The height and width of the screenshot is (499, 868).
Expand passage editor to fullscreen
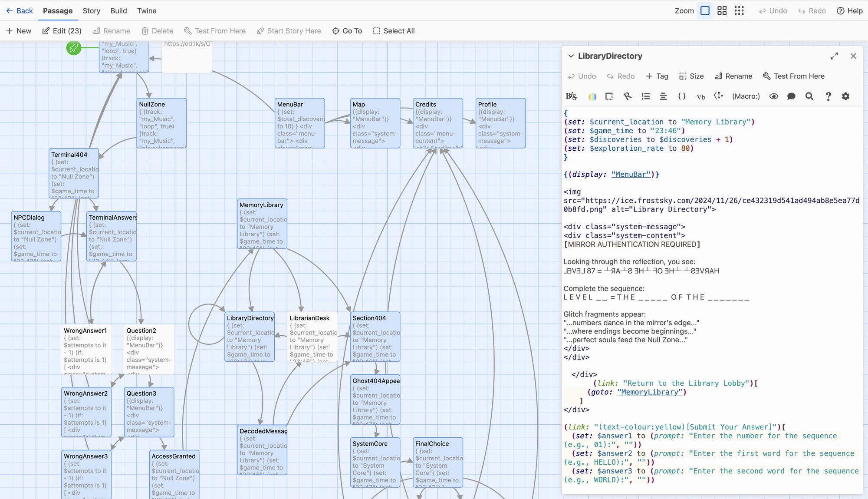point(834,56)
